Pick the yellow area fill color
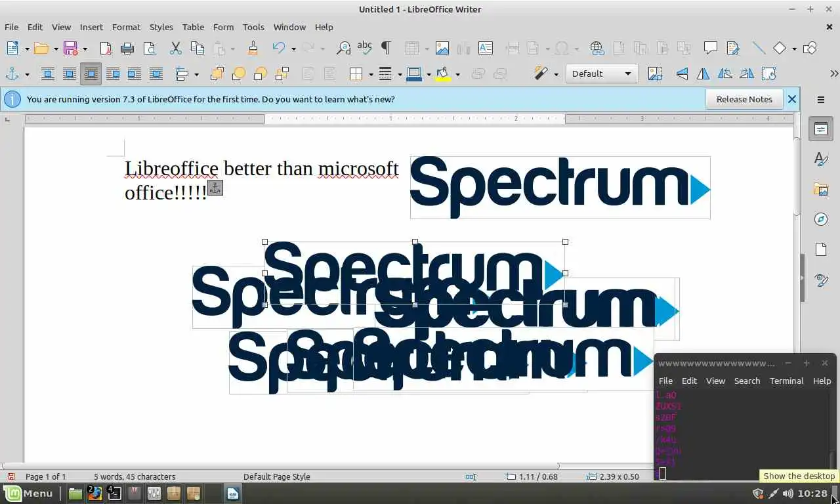Viewport: 840px width, 504px height. click(x=443, y=73)
